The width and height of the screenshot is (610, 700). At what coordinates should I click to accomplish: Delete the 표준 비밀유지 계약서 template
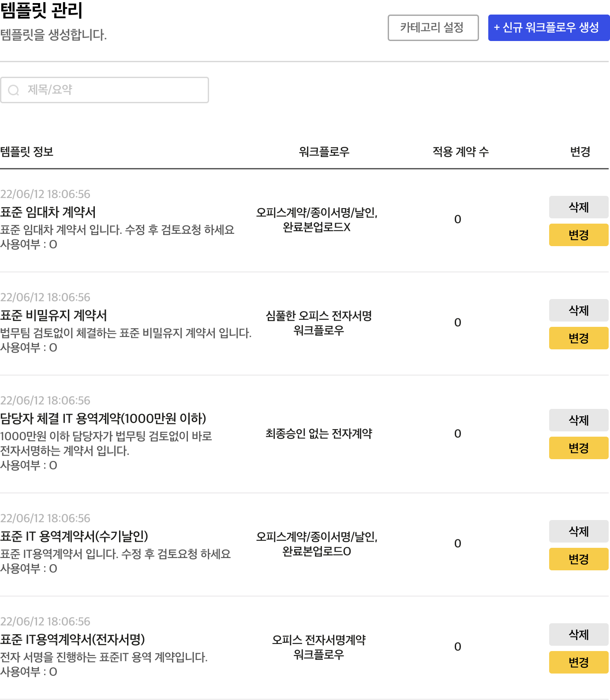point(579,310)
